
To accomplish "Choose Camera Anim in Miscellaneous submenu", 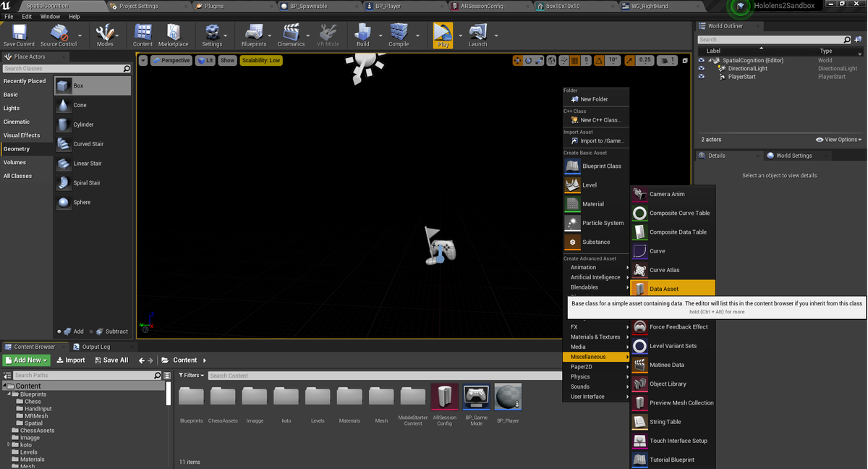I will click(673, 194).
